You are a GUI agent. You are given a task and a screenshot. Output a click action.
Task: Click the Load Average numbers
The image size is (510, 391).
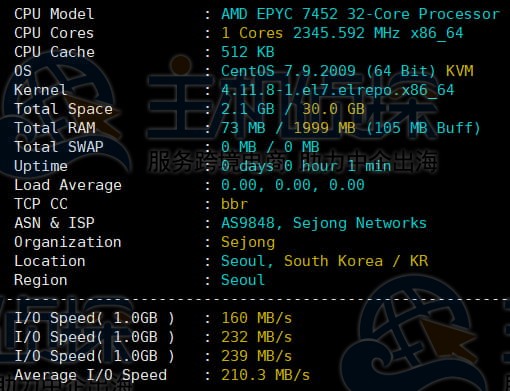coord(293,185)
